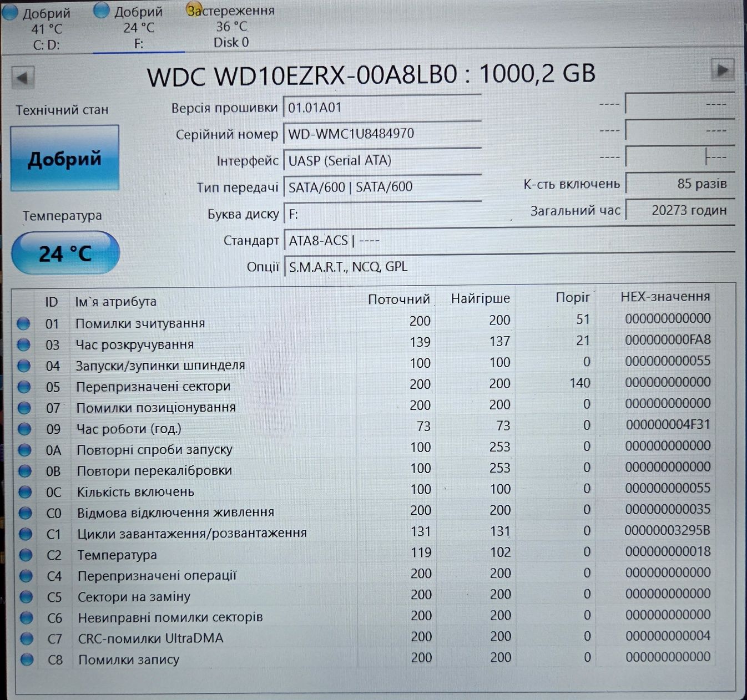Click the status icon for attribute 07
The image size is (747, 700).
pyautogui.click(x=24, y=408)
